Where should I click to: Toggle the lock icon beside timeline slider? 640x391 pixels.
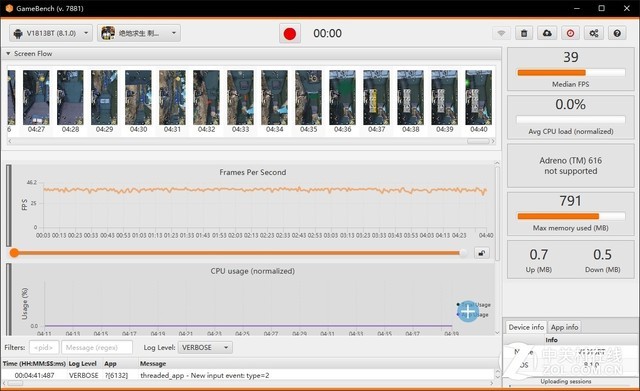tap(482, 253)
